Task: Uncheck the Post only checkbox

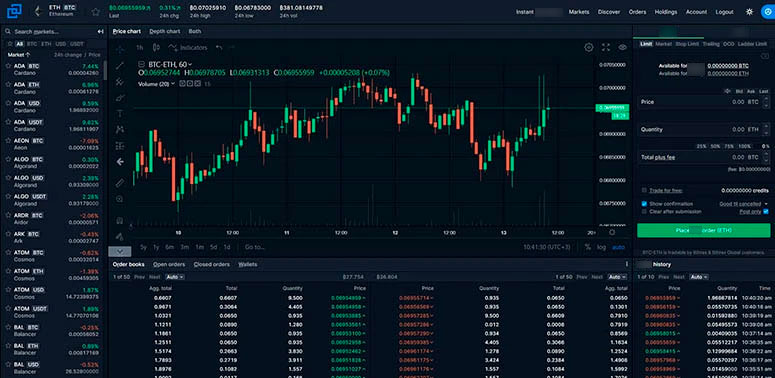Action: pyautogui.click(x=766, y=211)
